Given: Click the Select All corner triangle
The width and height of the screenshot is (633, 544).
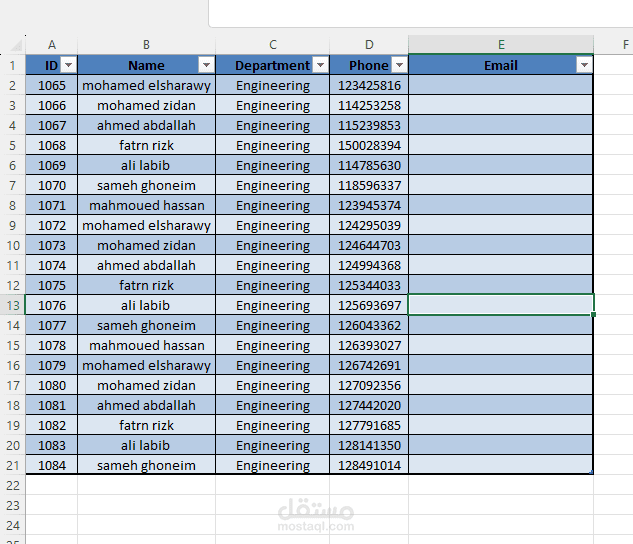Looking at the screenshot, I should click(x=15, y=45).
